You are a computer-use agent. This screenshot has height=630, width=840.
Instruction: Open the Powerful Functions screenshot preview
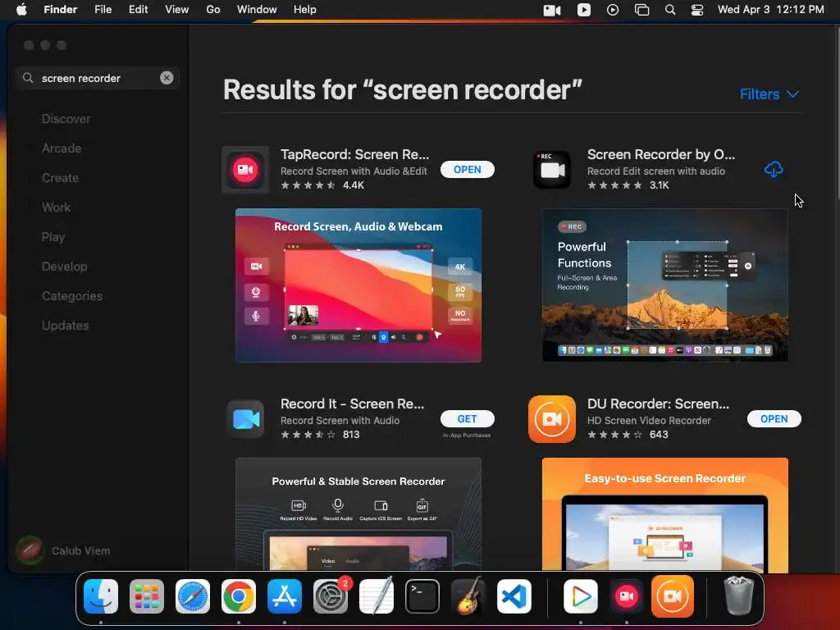(x=664, y=285)
